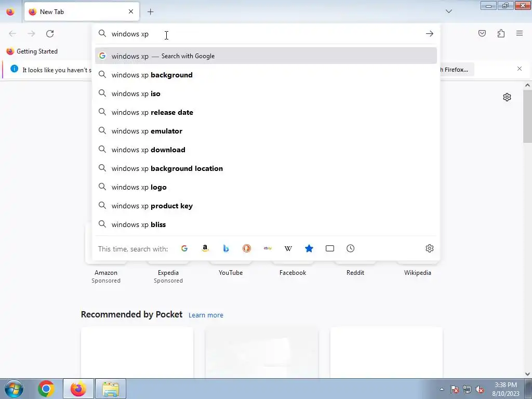Open File Explorer from the taskbar
532x399 pixels.
click(111, 389)
